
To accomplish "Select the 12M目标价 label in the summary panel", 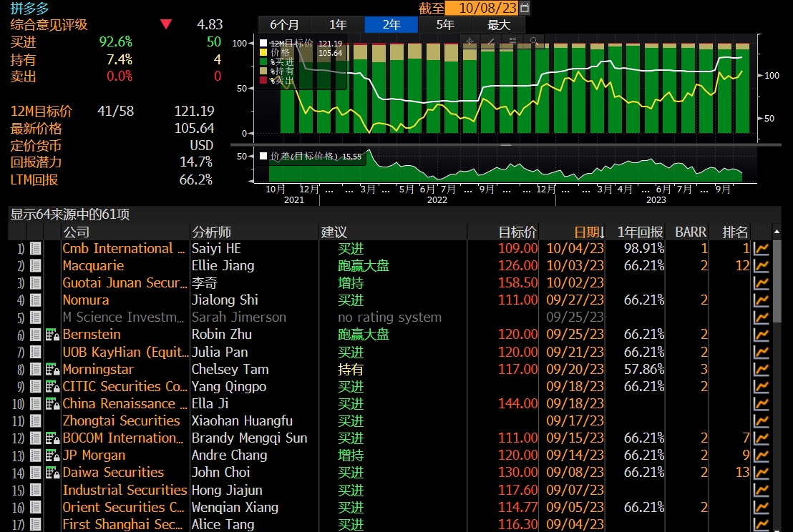I will click(42, 111).
